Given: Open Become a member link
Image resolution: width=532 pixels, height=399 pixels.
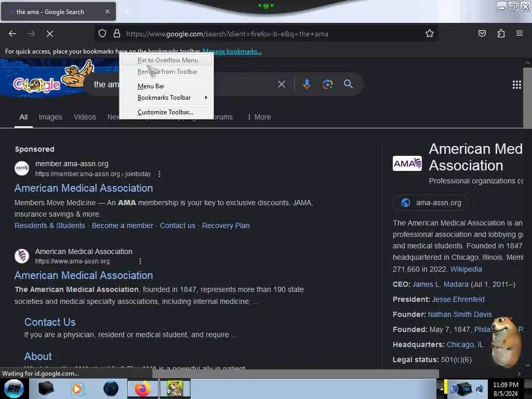Looking at the screenshot, I should point(123,225).
